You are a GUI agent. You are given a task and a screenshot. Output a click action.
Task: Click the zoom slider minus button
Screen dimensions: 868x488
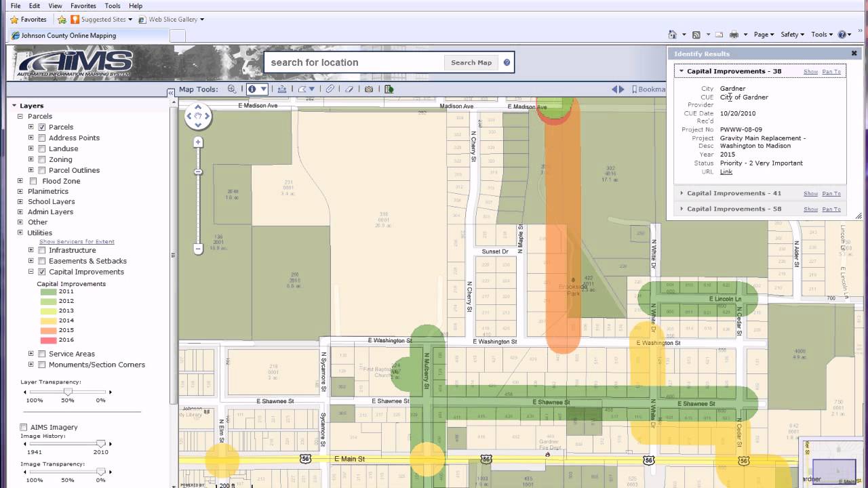click(x=198, y=249)
